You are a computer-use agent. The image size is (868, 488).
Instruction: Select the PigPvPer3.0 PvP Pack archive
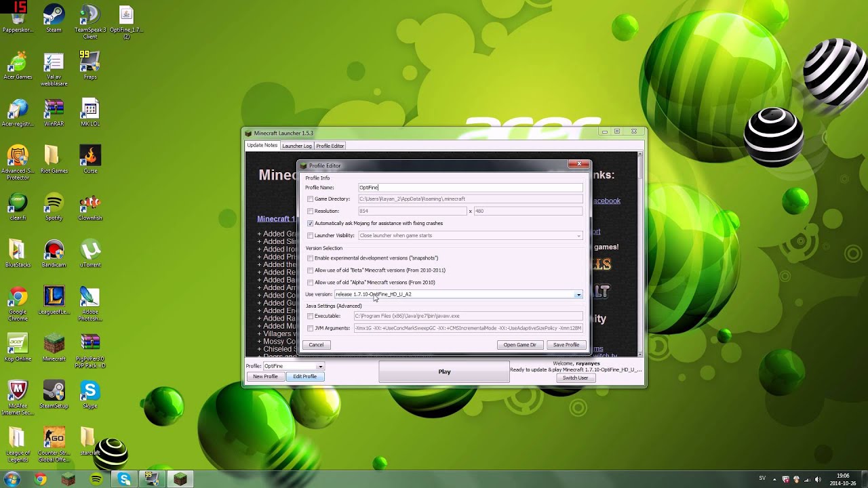coord(90,351)
